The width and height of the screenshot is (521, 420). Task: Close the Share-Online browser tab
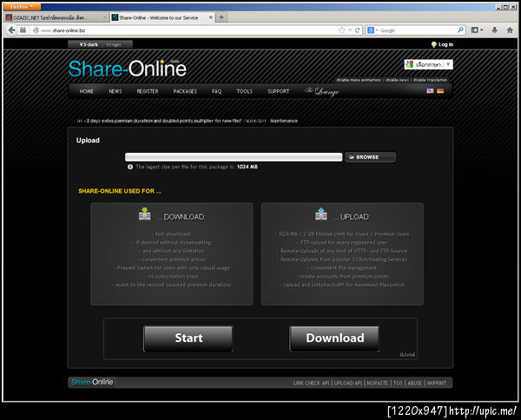point(211,17)
